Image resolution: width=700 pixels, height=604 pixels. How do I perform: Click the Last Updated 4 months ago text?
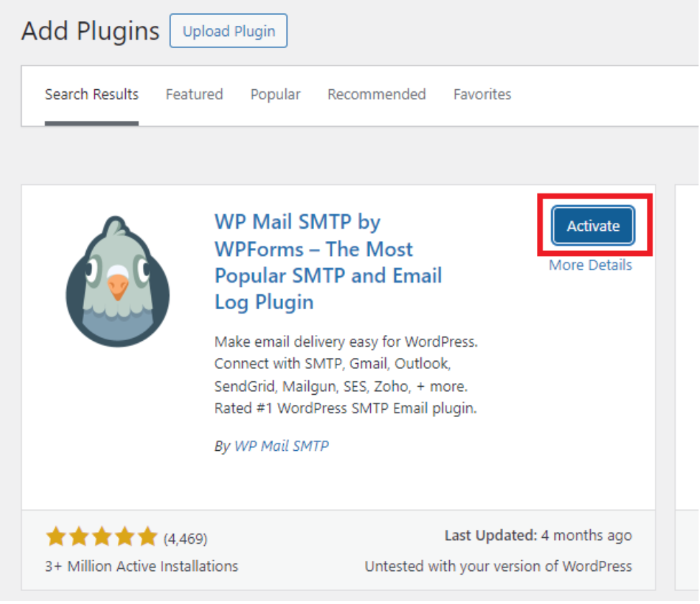click(x=538, y=536)
